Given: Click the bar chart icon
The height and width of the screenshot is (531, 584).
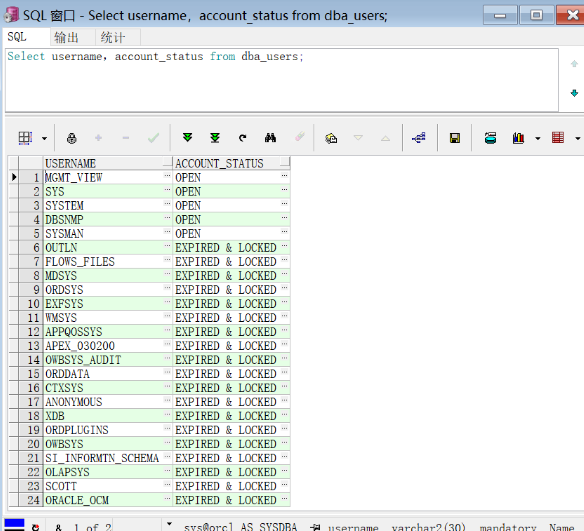Looking at the screenshot, I should click(x=518, y=138).
